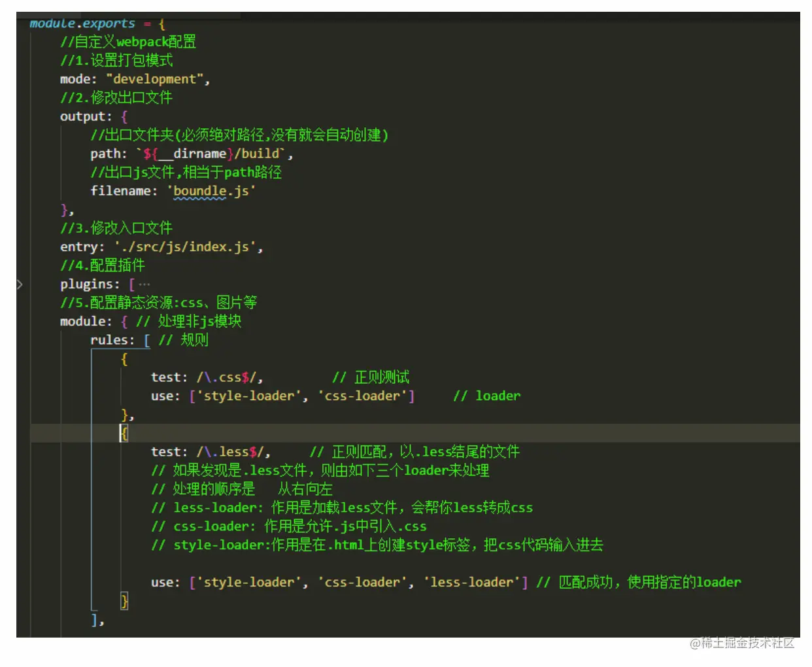Click the text 'module.exports'
The image size is (812, 667).
82,24
